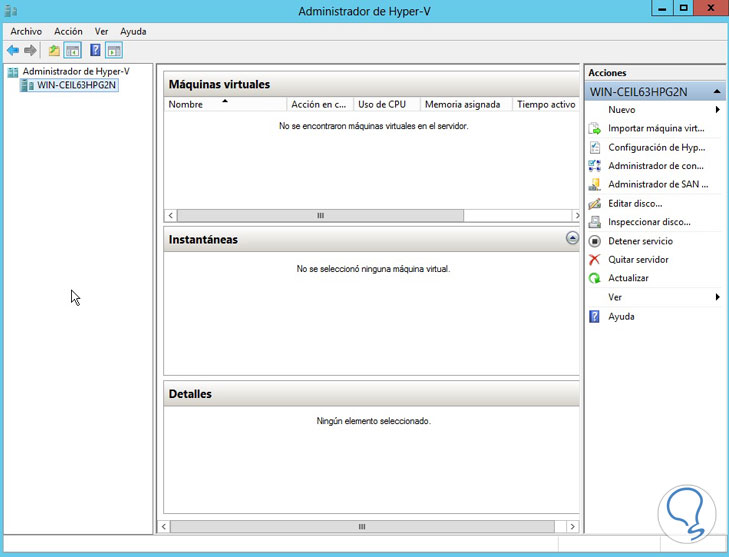The image size is (730, 557).
Task: Sort by the Tiempo activo column header
Action: 546,104
